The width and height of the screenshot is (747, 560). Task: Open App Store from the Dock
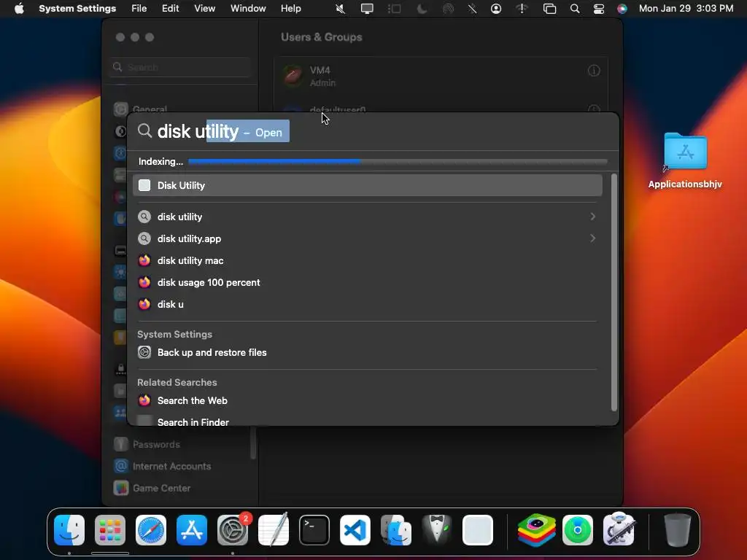tap(192, 529)
